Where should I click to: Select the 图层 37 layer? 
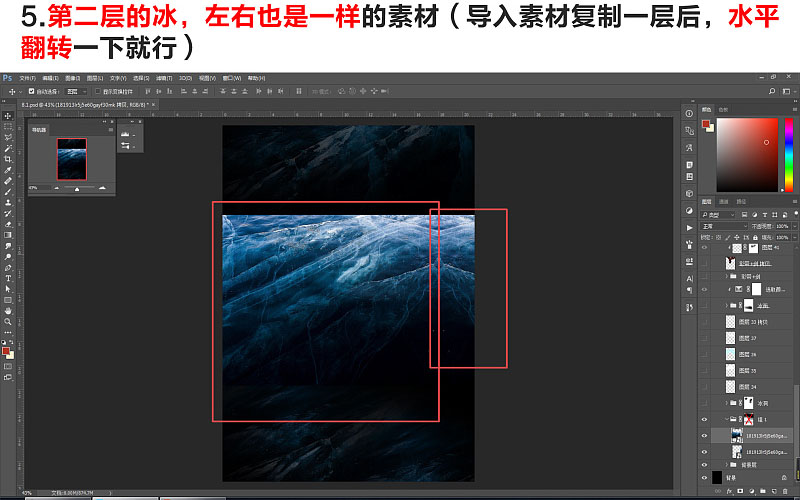(x=749, y=338)
